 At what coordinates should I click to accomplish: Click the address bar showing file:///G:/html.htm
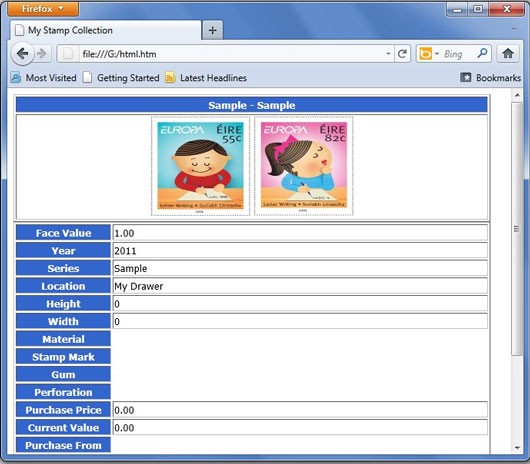click(x=232, y=54)
